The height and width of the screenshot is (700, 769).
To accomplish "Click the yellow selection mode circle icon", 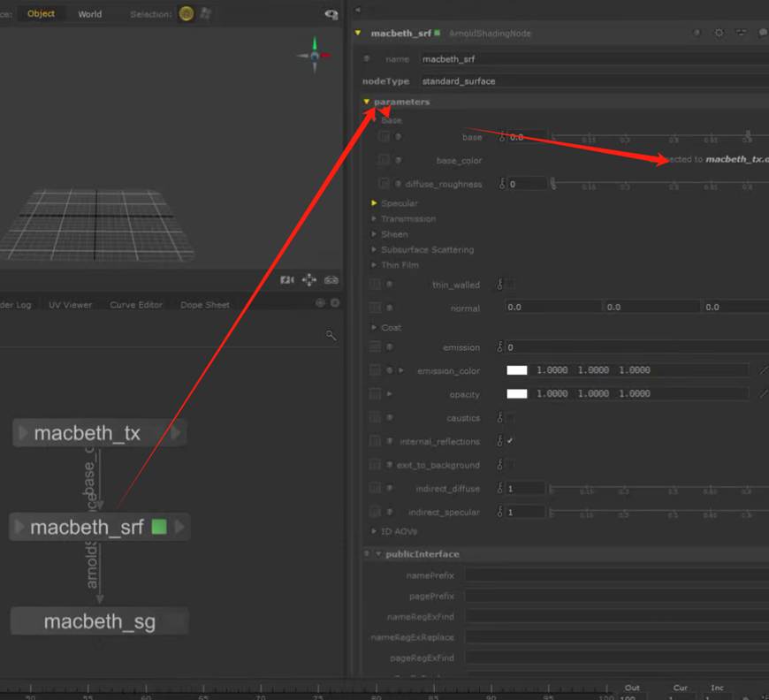I will pos(186,13).
